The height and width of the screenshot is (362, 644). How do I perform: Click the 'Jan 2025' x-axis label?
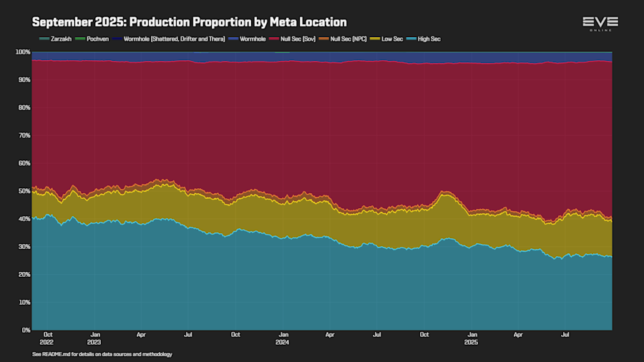click(471, 338)
